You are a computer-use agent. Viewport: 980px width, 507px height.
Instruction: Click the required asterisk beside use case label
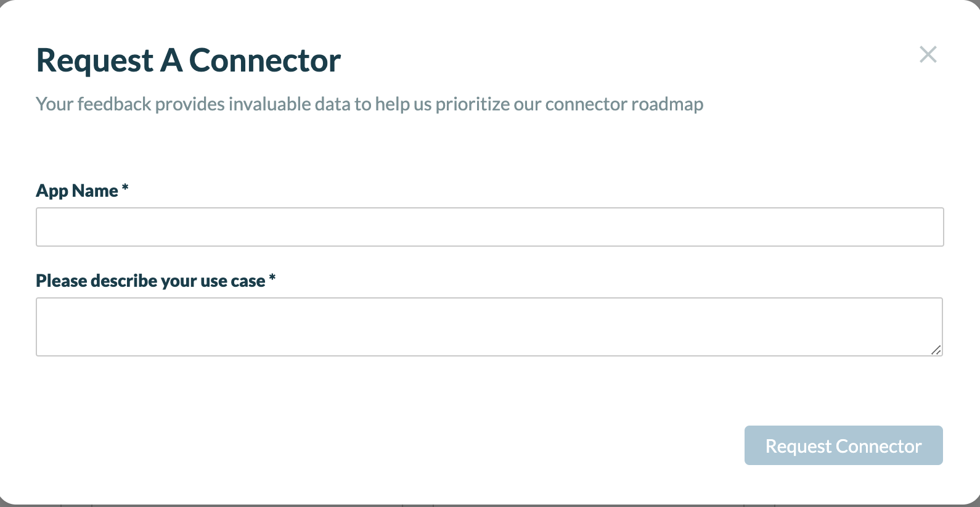tap(272, 278)
